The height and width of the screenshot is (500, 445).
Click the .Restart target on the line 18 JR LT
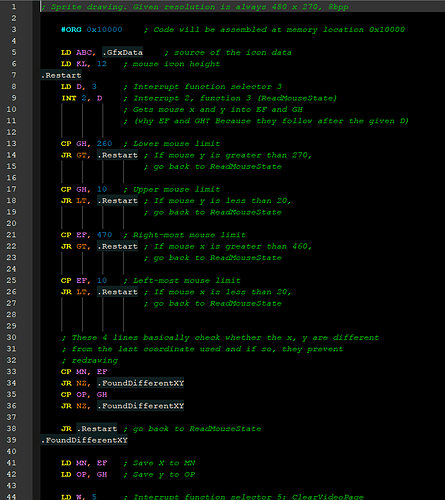click(117, 201)
